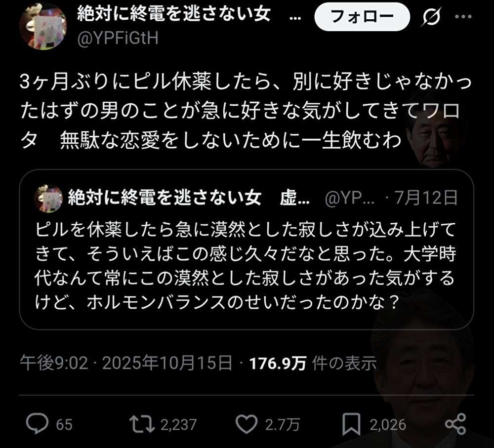Click the 午後9:02 2025年10月15日 timestamp
This screenshot has width=494, height=448.
[126, 363]
